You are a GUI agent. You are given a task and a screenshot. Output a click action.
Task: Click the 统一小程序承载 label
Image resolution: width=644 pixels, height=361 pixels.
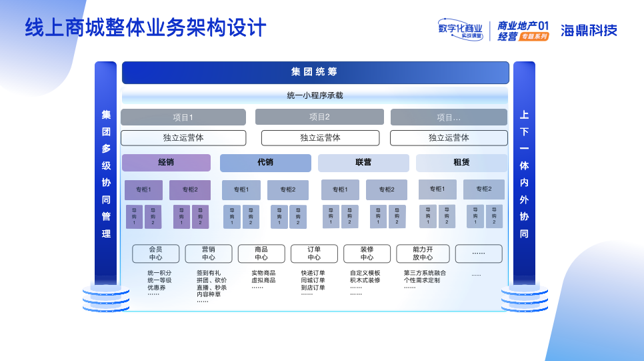click(x=315, y=95)
